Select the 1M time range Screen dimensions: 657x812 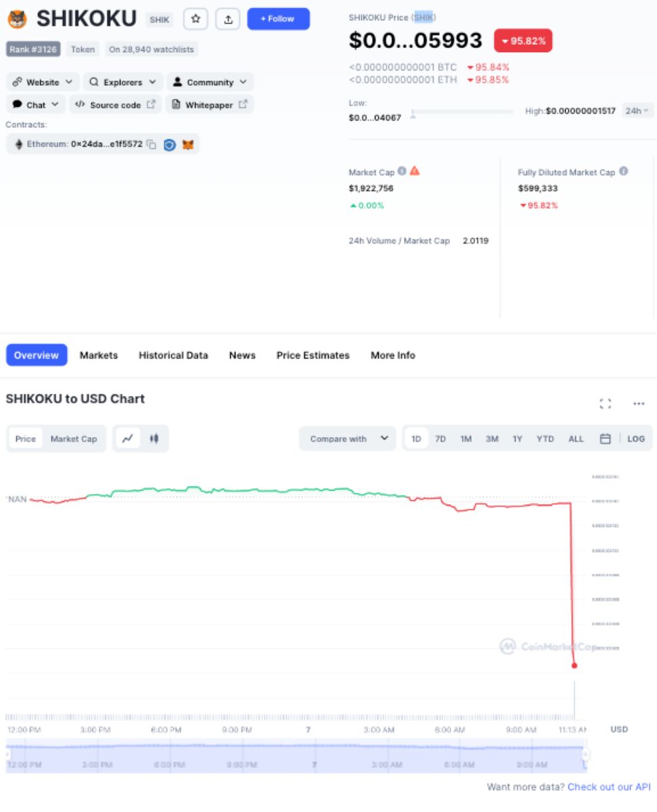[x=466, y=438]
